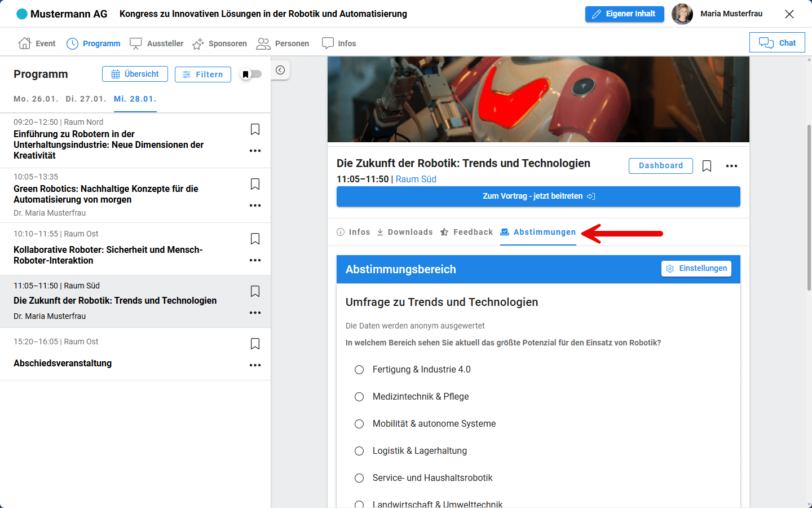This screenshot has width=812, height=508.
Task: Open three-dot menu beside Dashboard button
Action: (x=731, y=166)
